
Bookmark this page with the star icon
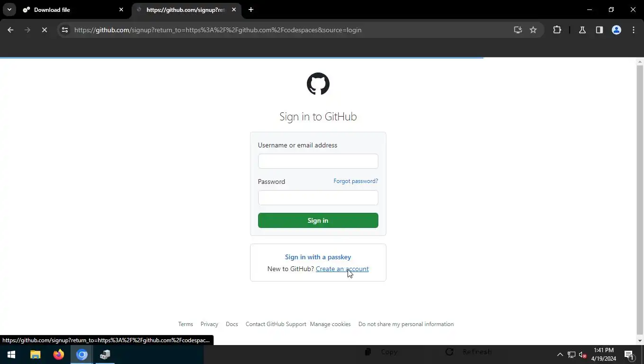tap(533, 30)
